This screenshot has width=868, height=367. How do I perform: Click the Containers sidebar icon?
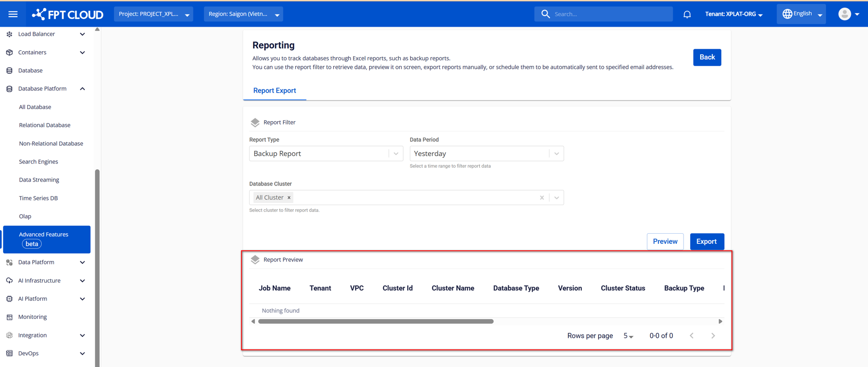10,52
